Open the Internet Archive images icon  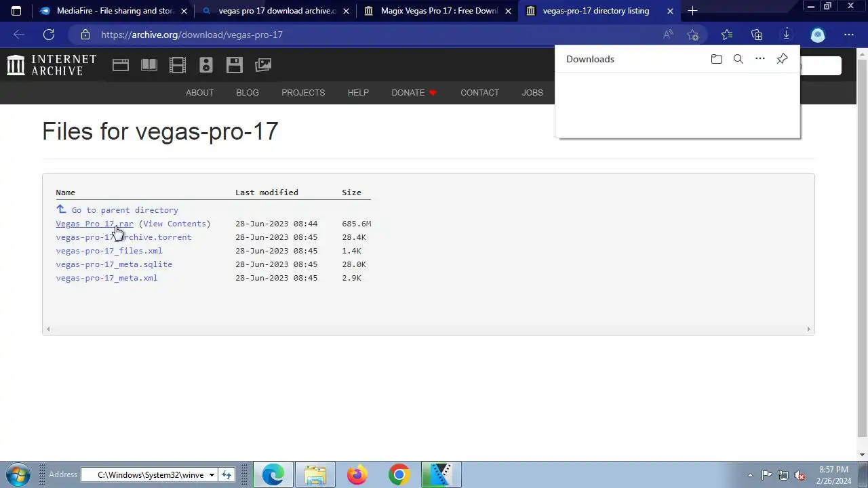click(263, 65)
